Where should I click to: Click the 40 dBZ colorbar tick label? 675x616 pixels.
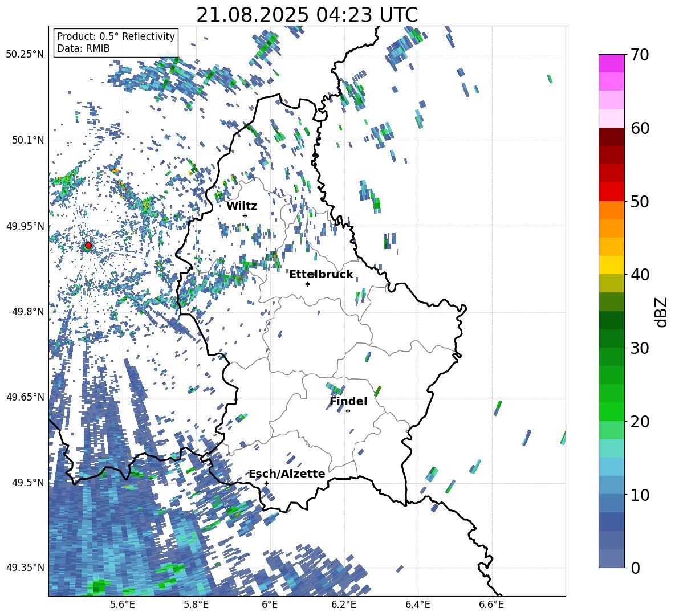tap(640, 275)
